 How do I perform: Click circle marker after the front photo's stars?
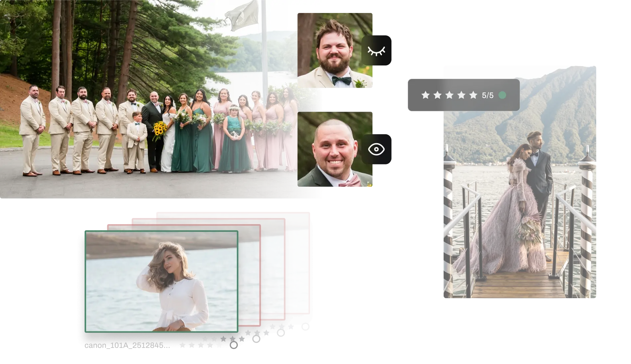234,345
